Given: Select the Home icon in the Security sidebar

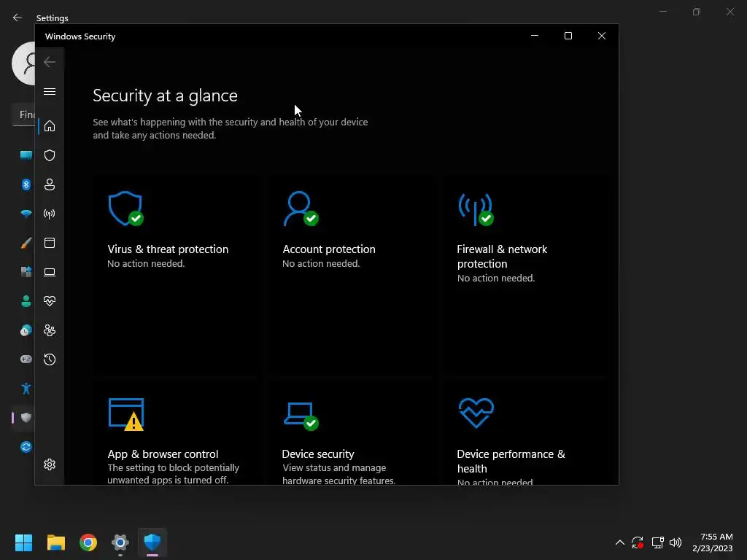Looking at the screenshot, I should pyautogui.click(x=50, y=126).
